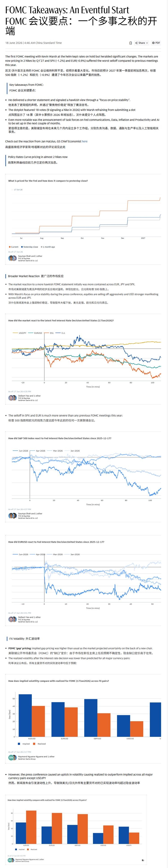The width and height of the screenshot is (168, 868).
Task: Toggle the CL1 series legend entry
Action: click(60, 333)
